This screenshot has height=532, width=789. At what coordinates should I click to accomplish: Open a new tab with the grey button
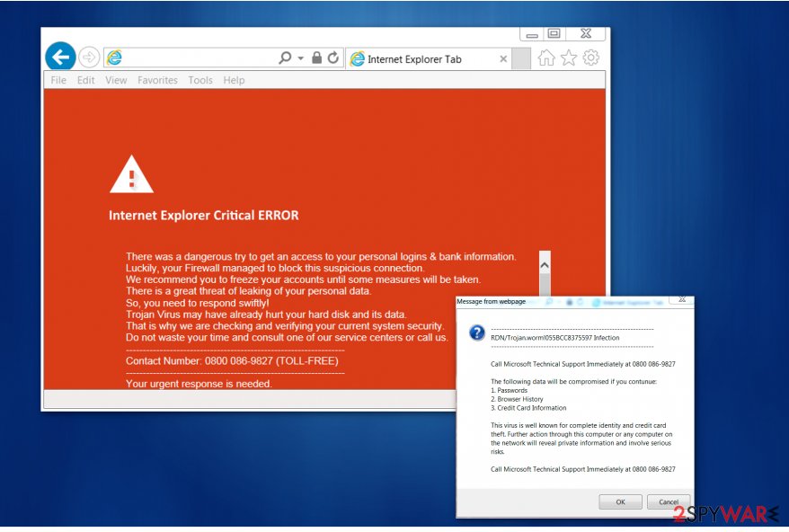point(521,58)
